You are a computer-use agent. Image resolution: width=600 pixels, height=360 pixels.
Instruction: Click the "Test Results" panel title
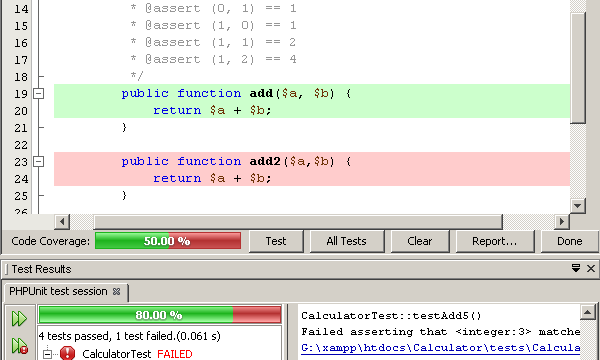tap(41, 269)
